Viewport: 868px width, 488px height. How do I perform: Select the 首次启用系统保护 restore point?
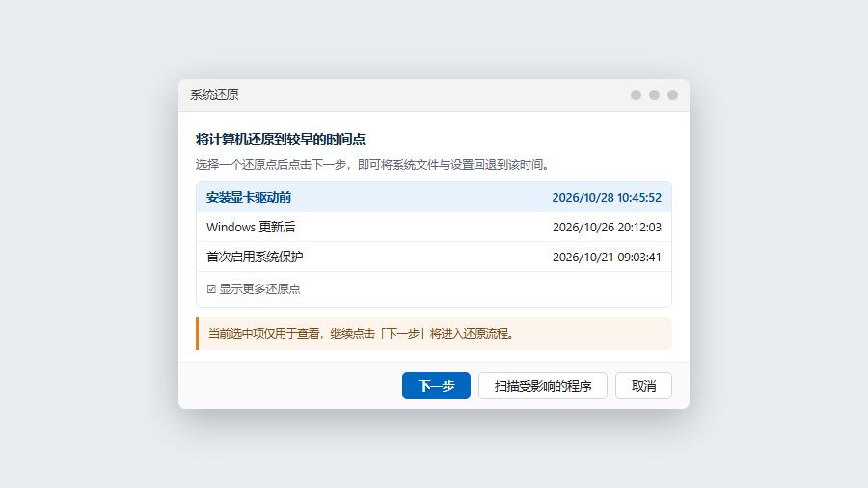pyautogui.click(x=434, y=257)
